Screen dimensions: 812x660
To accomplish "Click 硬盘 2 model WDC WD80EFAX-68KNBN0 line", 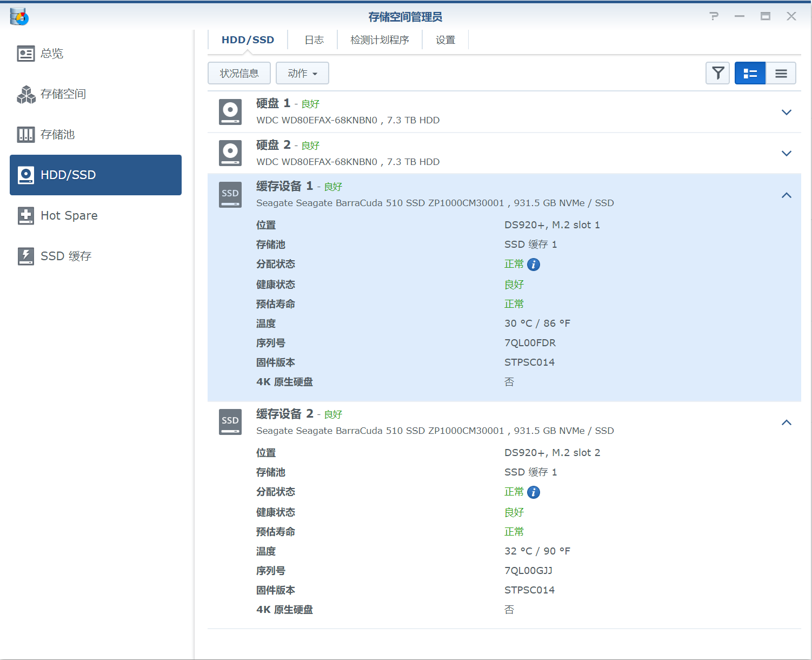I will point(348,162).
